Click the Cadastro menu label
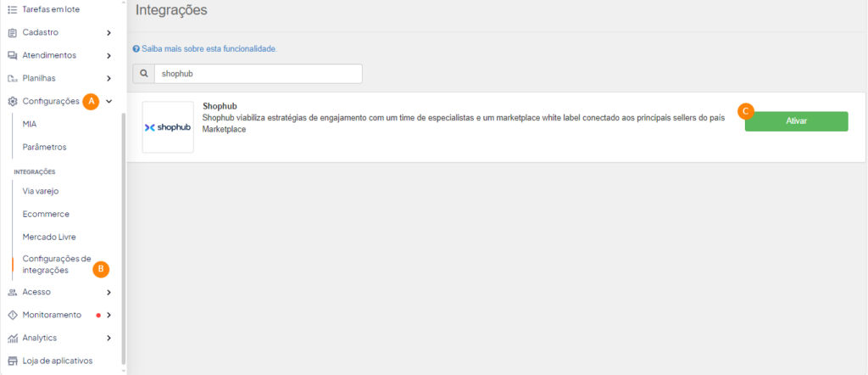 click(x=41, y=33)
